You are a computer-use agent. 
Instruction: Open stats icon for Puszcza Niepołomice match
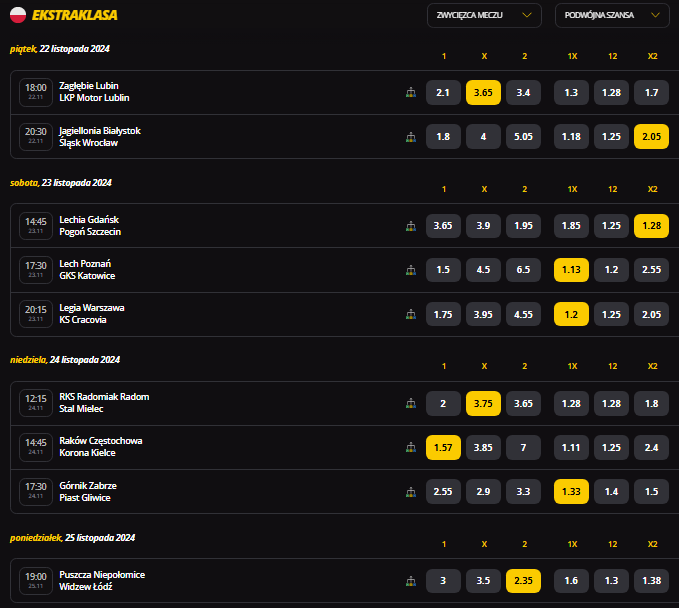(x=410, y=581)
